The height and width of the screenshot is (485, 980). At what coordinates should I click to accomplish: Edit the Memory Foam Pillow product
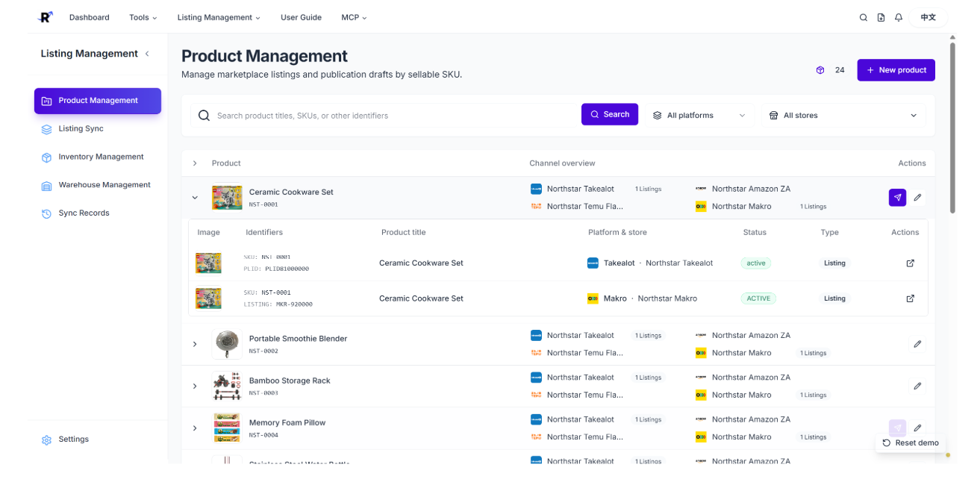pos(918,428)
